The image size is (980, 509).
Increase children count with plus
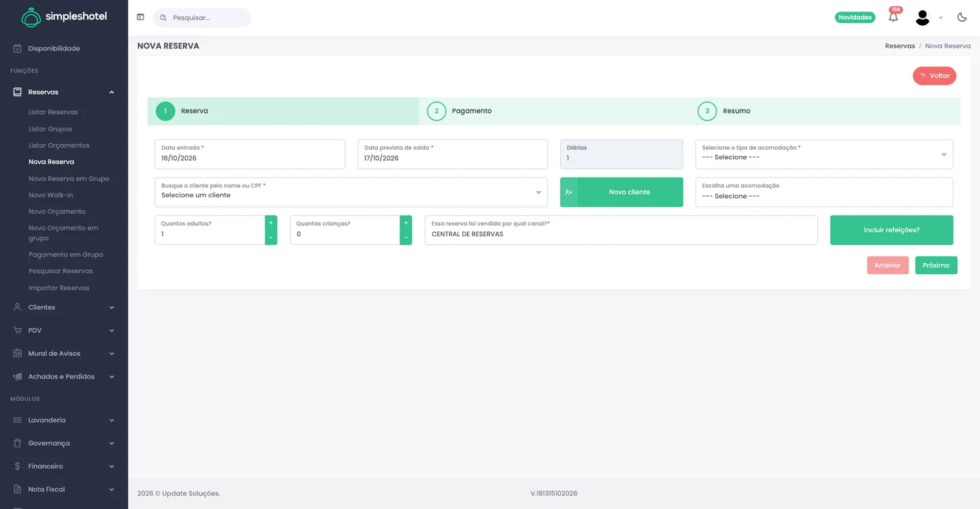(x=406, y=223)
